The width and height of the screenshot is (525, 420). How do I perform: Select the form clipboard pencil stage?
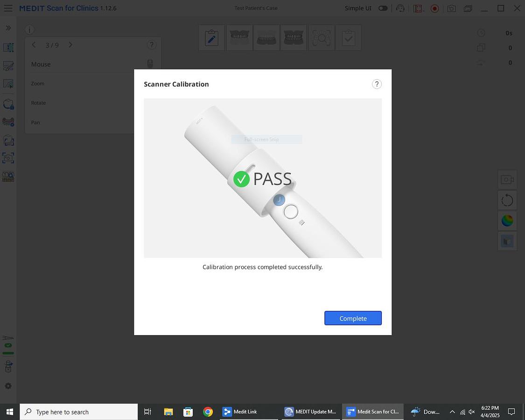click(212, 38)
